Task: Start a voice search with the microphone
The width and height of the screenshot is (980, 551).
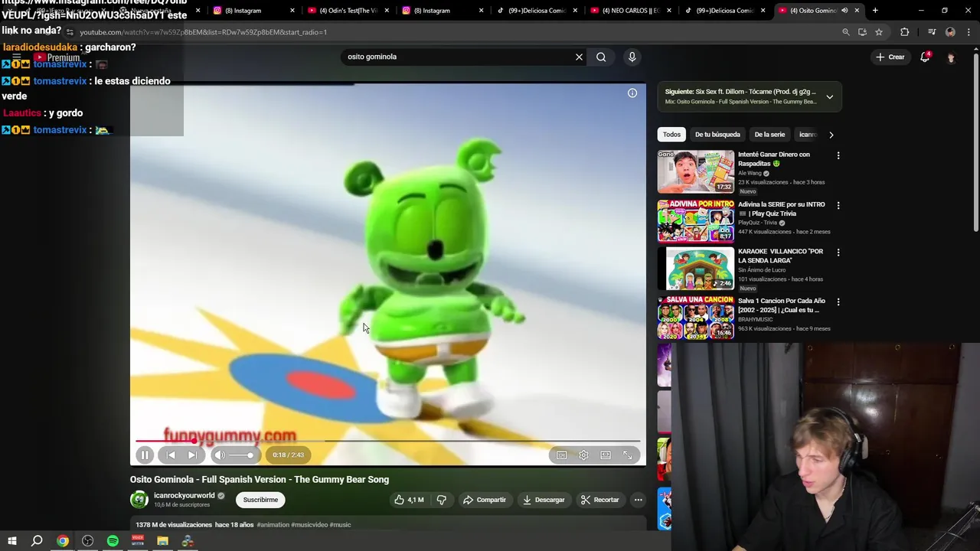Action: pyautogui.click(x=632, y=57)
